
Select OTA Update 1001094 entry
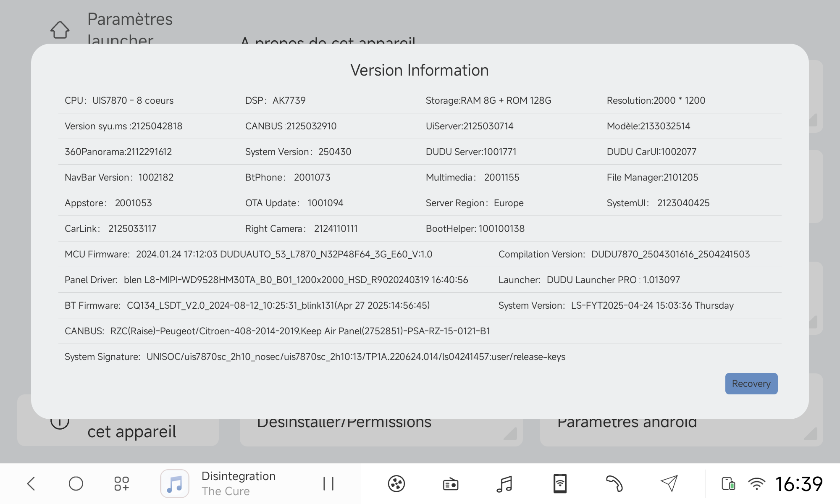pos(294,203)
